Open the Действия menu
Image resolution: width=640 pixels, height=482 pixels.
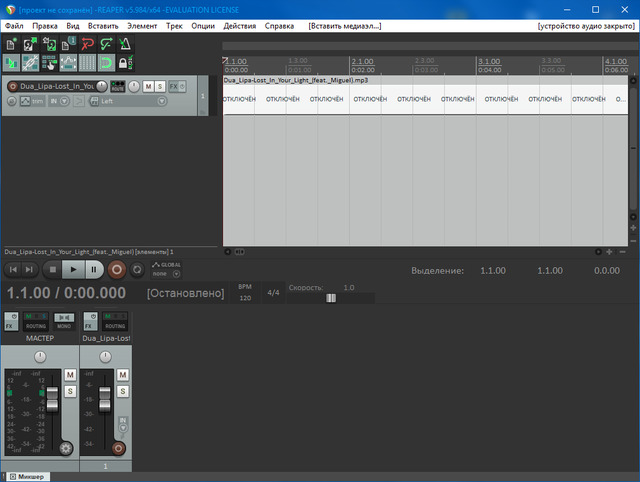(239, 25)
